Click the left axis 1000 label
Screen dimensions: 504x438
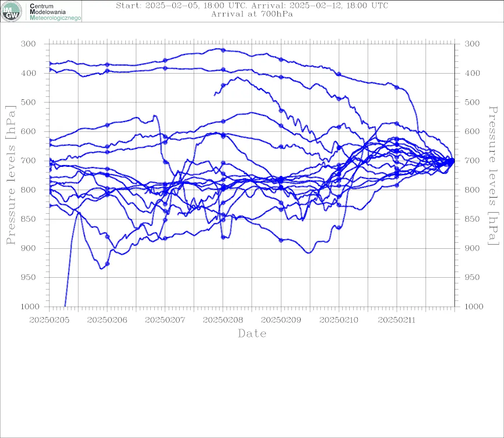point(30,307)
